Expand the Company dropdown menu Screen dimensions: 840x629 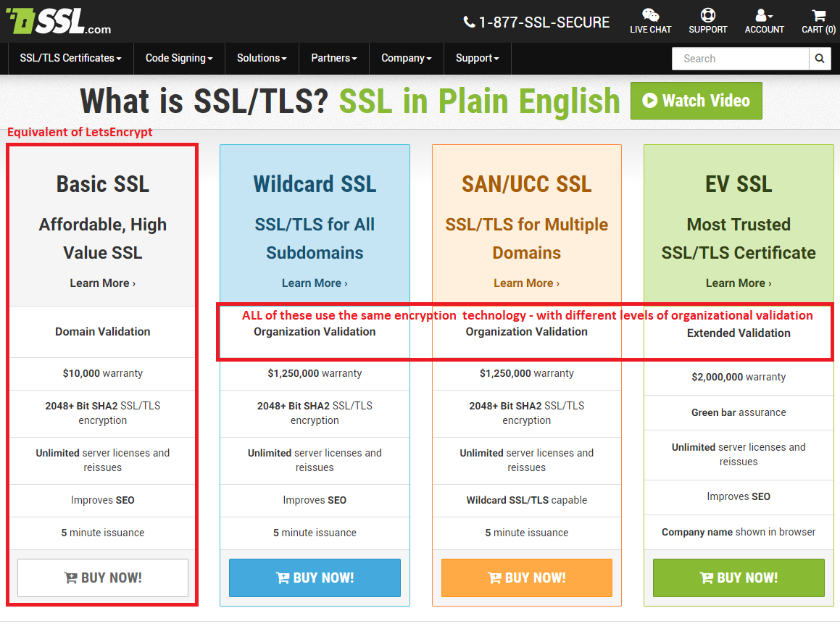[x=406, y=58]
